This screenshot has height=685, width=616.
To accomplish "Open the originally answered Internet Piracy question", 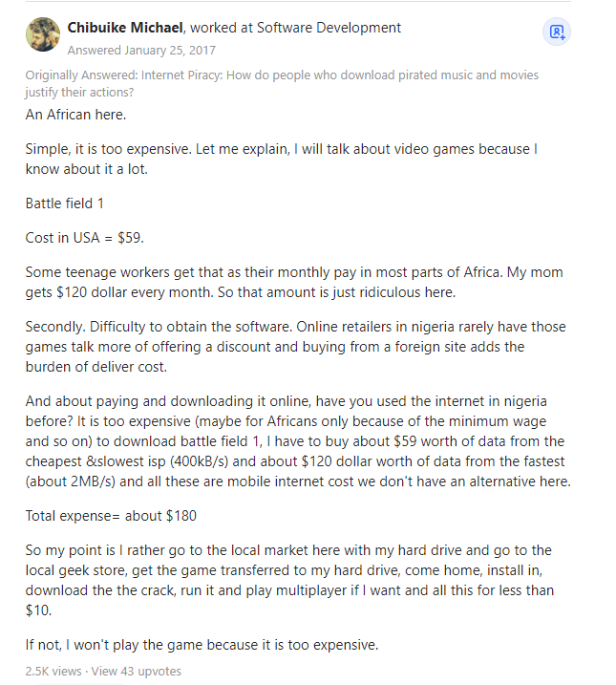I will point(282,83).
